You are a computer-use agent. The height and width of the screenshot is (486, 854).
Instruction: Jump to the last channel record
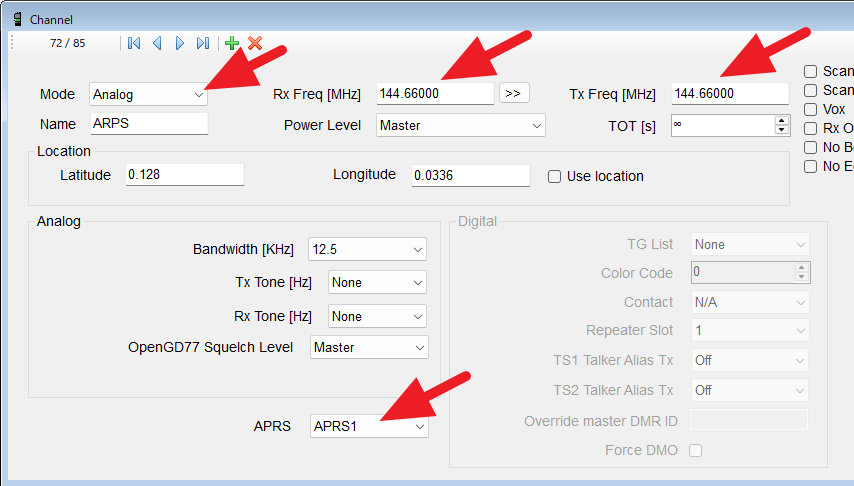tap(203, 43)
